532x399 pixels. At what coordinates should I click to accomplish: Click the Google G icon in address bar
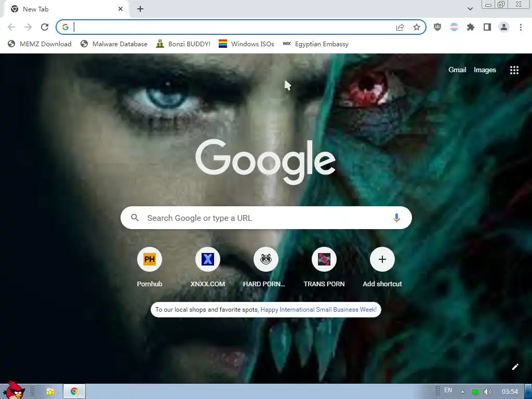point(65,27)
